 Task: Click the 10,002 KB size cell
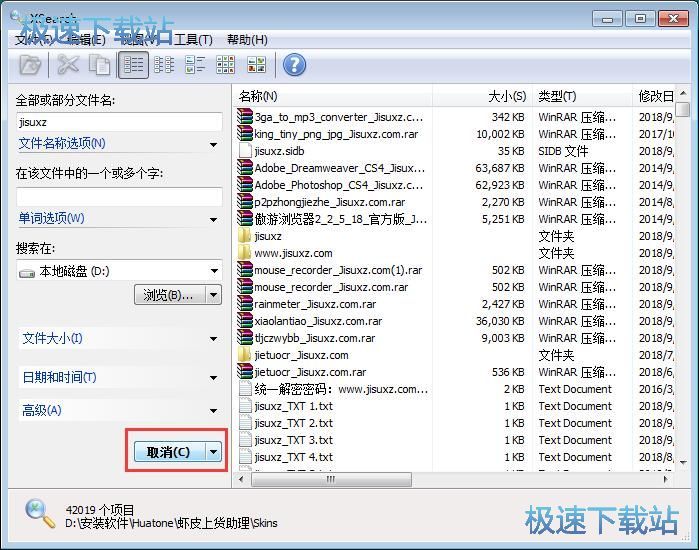(500, 134)
